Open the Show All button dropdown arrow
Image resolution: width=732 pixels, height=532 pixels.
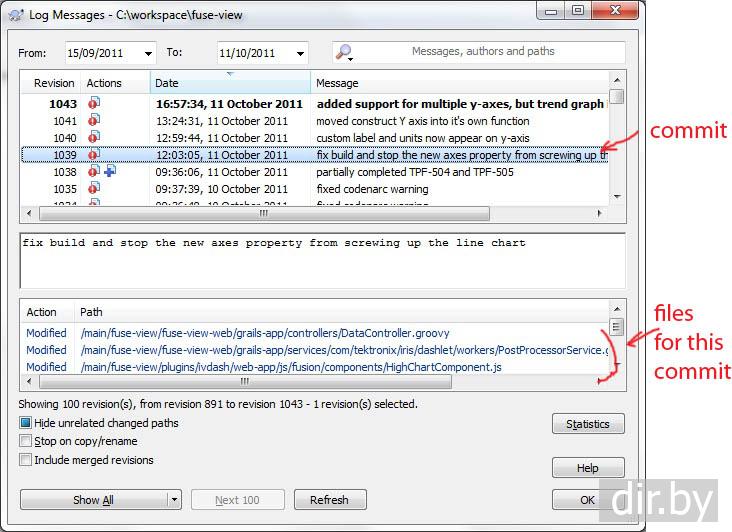[175, 500]
